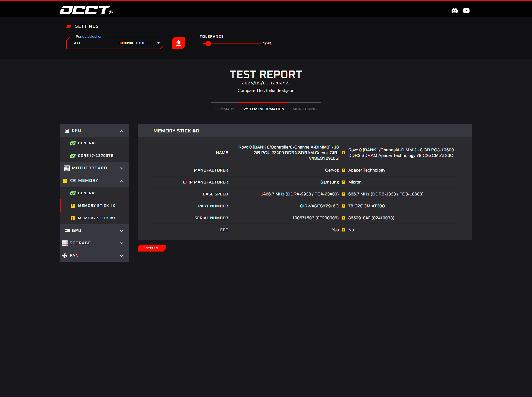Image resolution: width=532 pixels, height=397 pixels.
Task: Open the Discord link icon
Action: [x=455, y=11]
